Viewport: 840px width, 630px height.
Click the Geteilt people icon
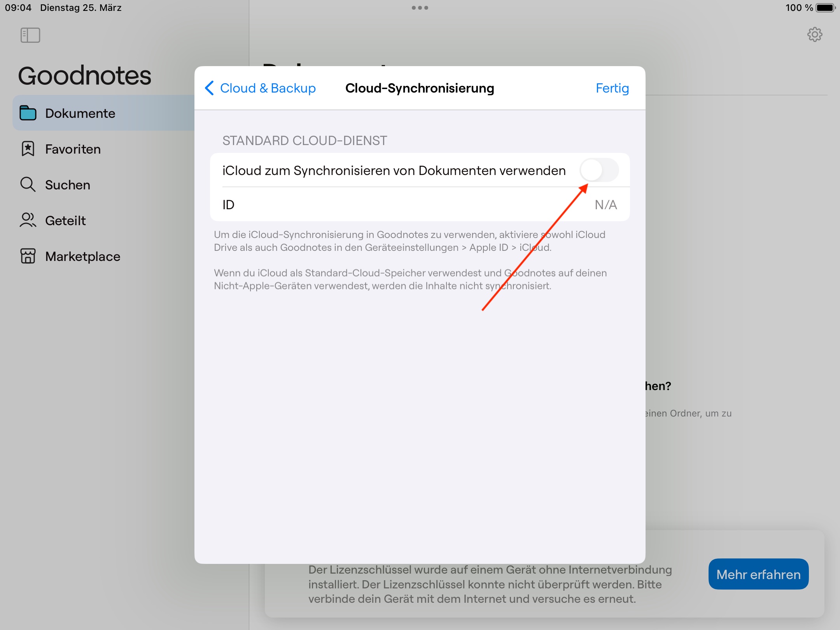coord(28,220)
